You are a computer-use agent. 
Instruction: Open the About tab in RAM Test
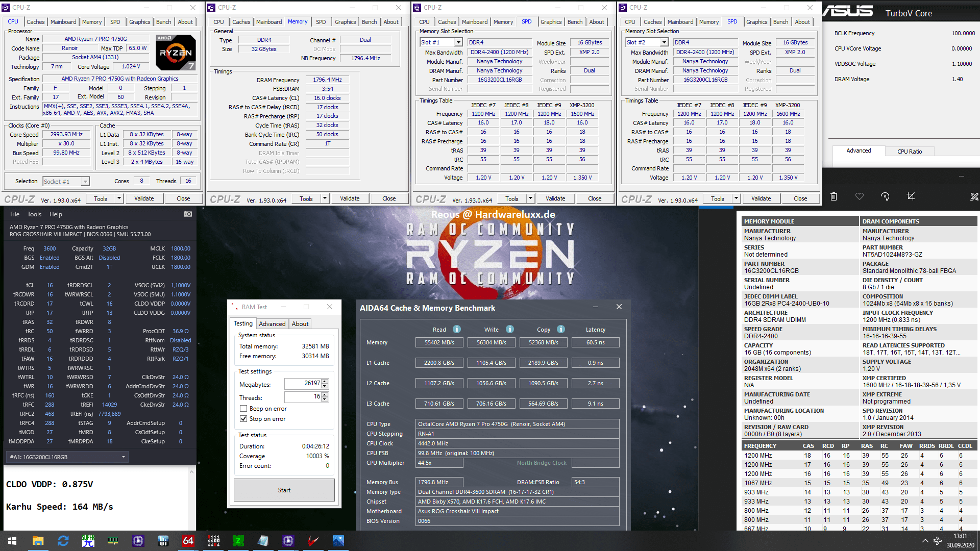tap(300, 324)
